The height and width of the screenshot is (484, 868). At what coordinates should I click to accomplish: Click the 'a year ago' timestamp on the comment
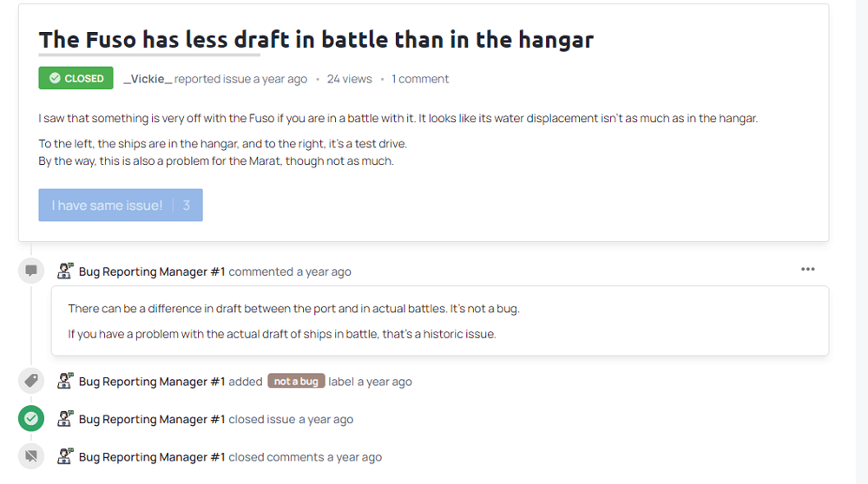324,271
